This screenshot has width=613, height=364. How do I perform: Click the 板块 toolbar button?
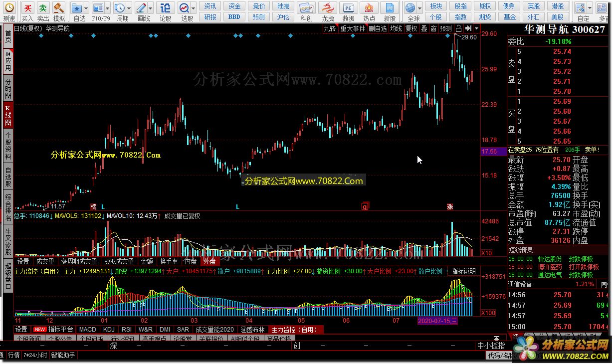tap(436, 6)
